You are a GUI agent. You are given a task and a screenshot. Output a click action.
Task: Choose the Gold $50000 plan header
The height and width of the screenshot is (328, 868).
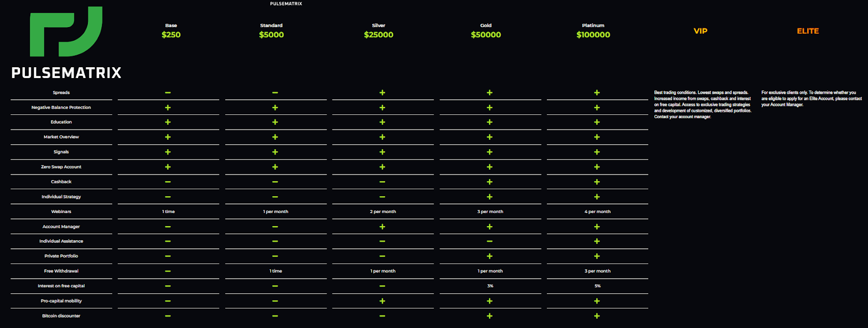pyautogui.click(x=486, y=31)
